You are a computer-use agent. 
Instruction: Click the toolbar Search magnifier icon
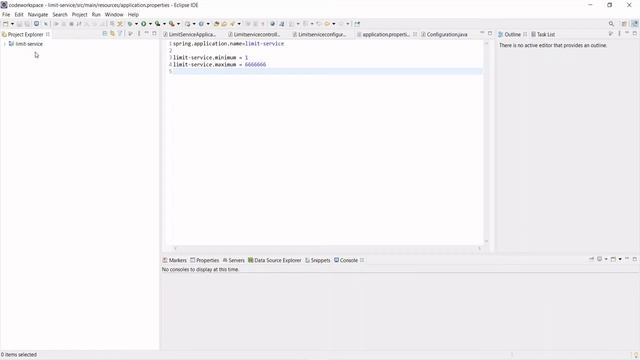[611, 24]
